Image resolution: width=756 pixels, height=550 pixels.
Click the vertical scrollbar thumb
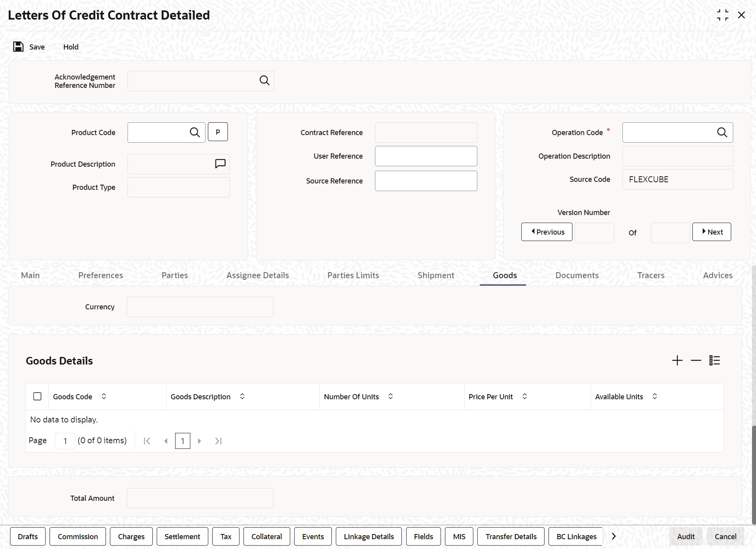(x=754, y=475)
